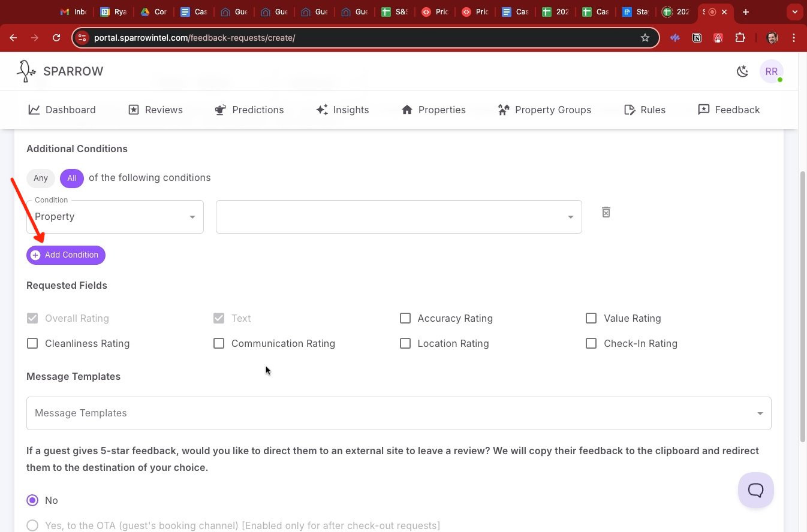Open the chat support widget
This screenshot has height=532, width=807.
tap(755, 490)
